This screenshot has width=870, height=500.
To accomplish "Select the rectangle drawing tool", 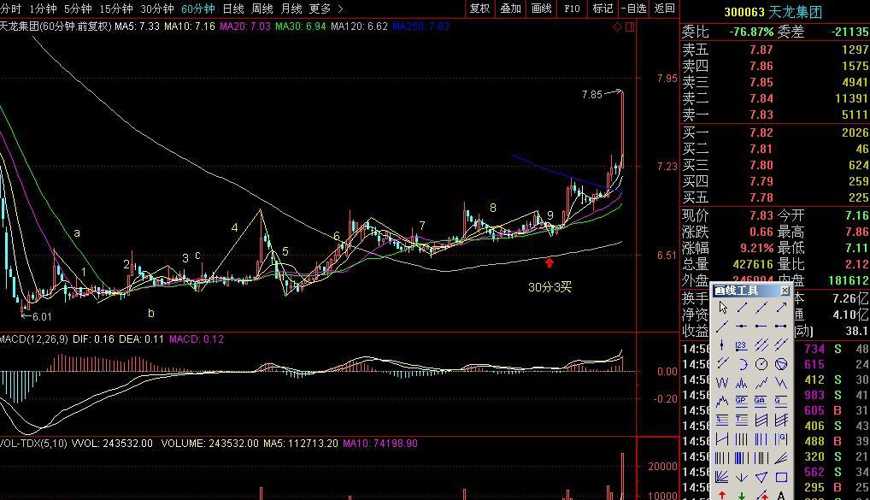I will (x=781, y=477).
